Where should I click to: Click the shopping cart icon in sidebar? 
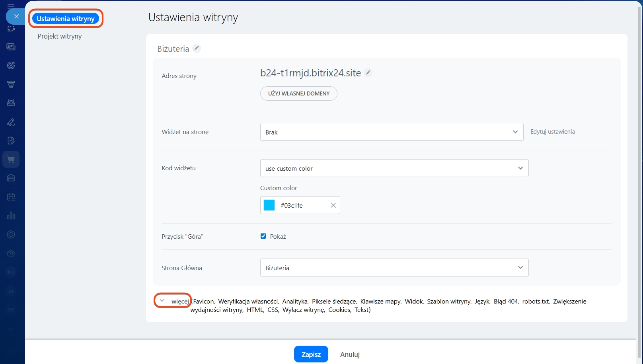pyautogui.click(x=11, y=160)
